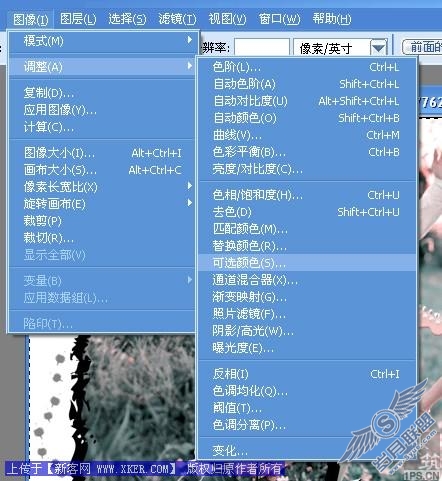Select 裁切(R)... menu entry
This screenshot has width=442, height=481.
point(102,238)
